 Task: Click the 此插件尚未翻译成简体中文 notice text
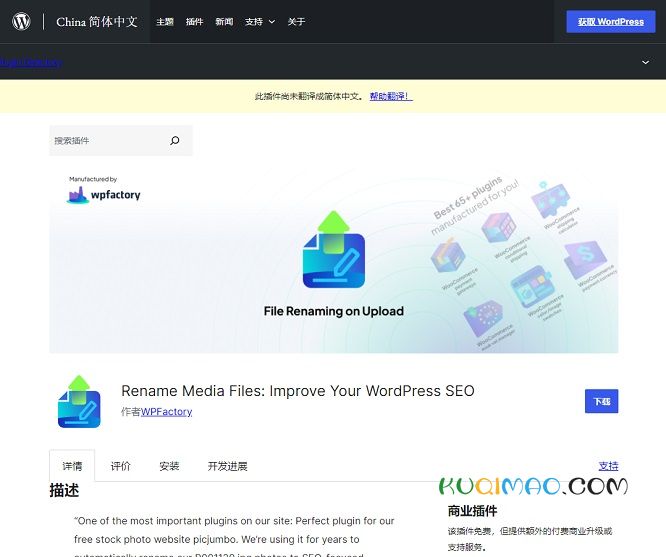309,96
